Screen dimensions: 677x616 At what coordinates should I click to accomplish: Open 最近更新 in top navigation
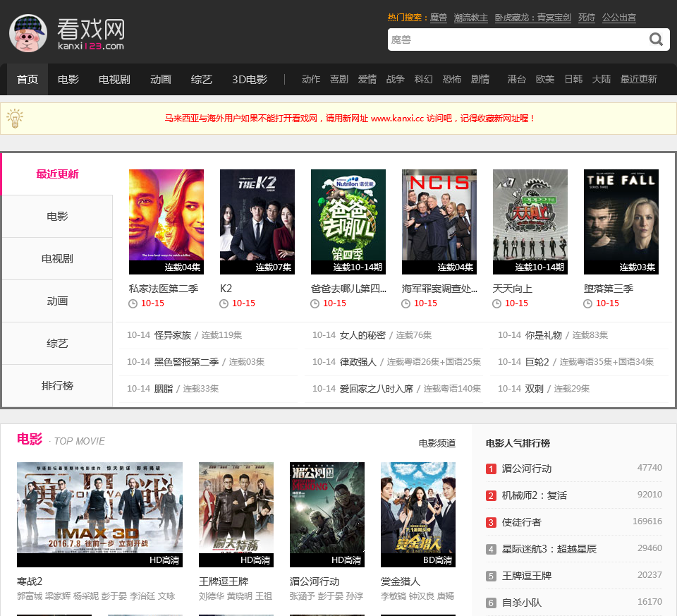(639, 79)
